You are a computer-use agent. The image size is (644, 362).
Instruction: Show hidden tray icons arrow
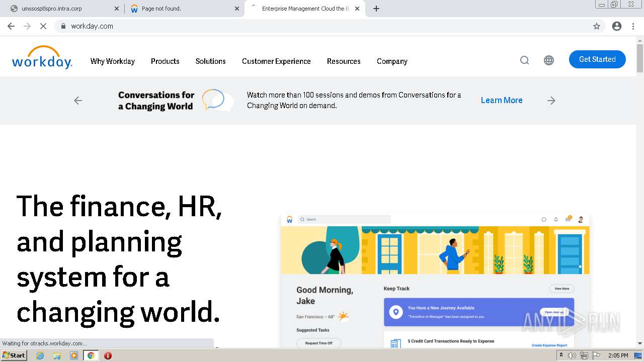561,355
